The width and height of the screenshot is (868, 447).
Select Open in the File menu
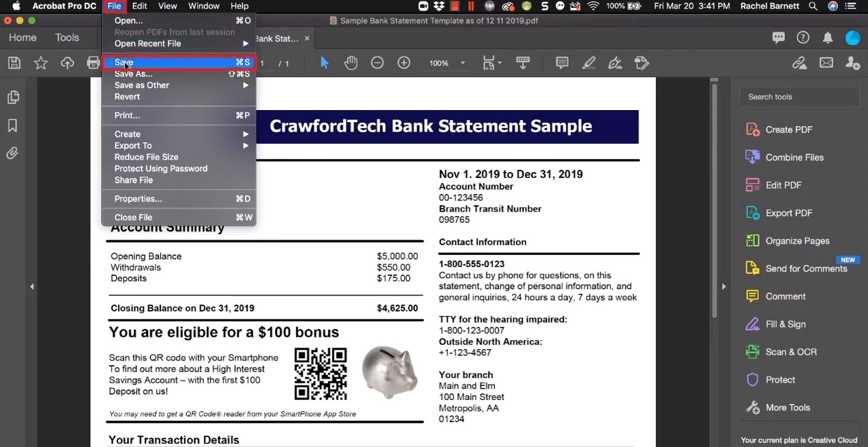pyautogui.click(x=179, y=21)
